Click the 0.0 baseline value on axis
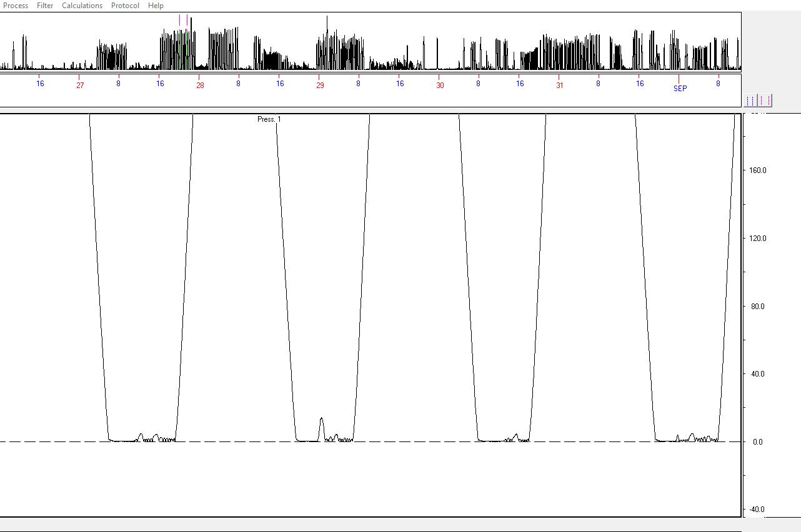This screenshot has height=532, width=801. [x=757, y=442]
